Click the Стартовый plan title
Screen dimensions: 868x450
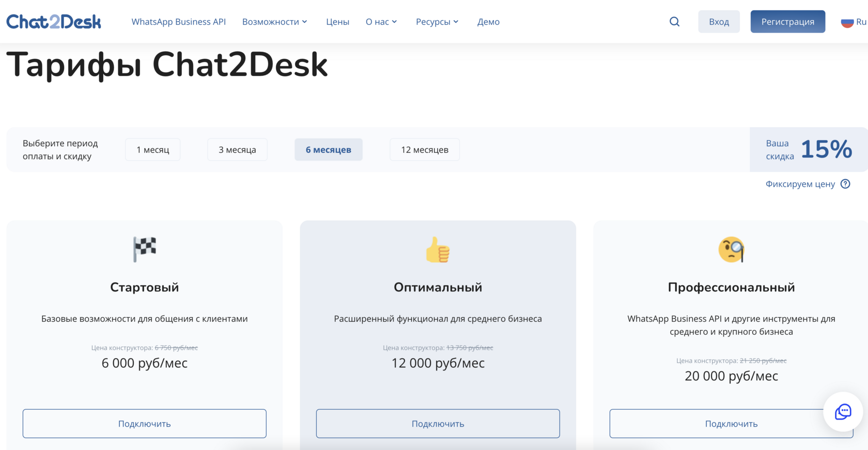145,287
